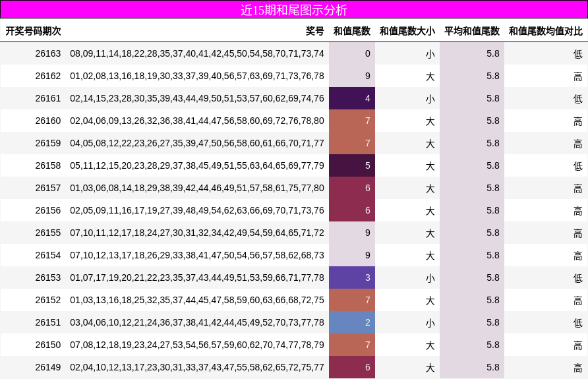588x379 pixels.
Task: Select period number 26155
Action: coord(48,233)
